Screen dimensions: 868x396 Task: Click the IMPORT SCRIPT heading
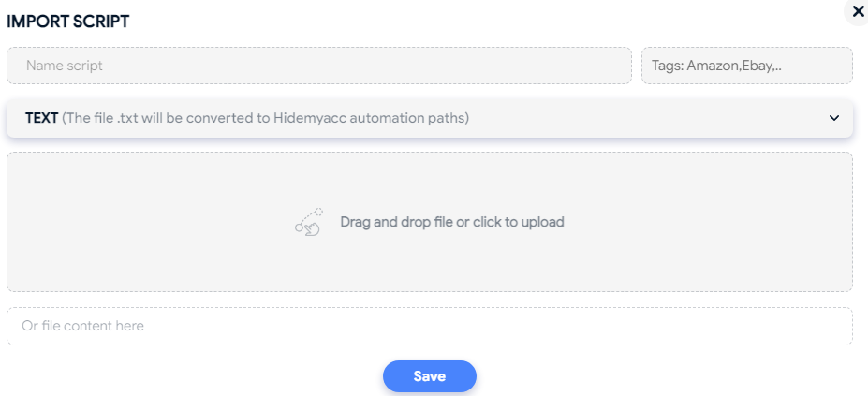tap(67, 22)
